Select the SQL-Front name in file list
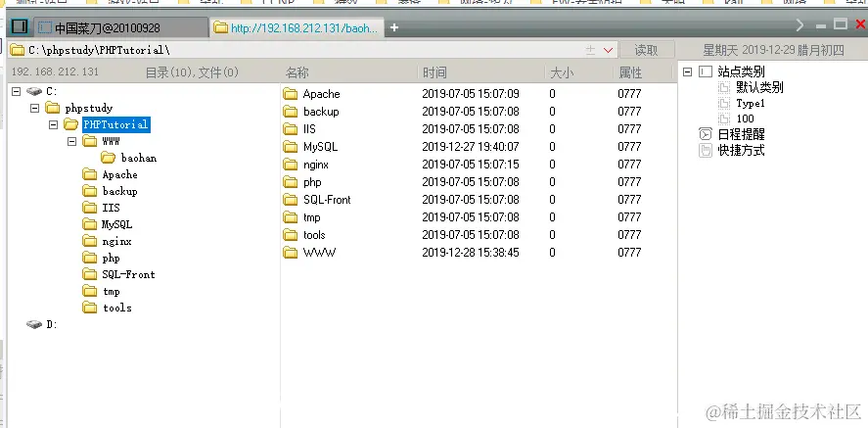The width and height of the screenshot is (868, 428). point(327,200)
